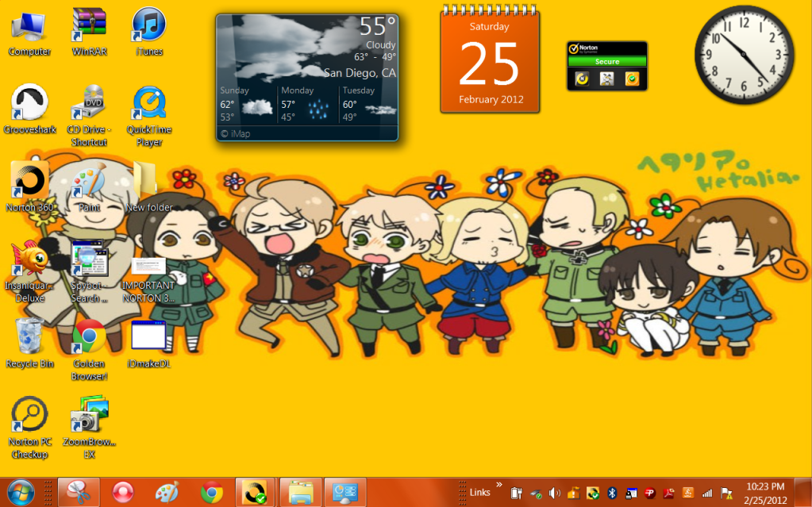
Task: Launch the WinRAR shortcut
Action: [x=89, y=33]
